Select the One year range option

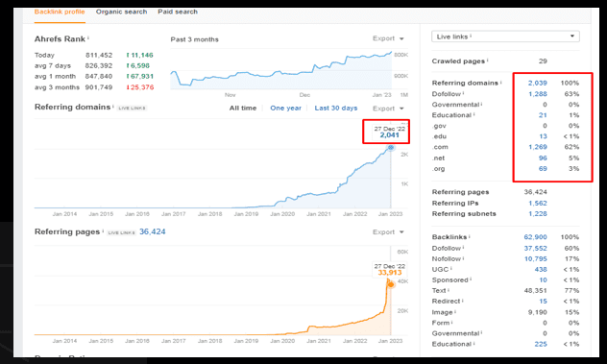coord(285,108)
